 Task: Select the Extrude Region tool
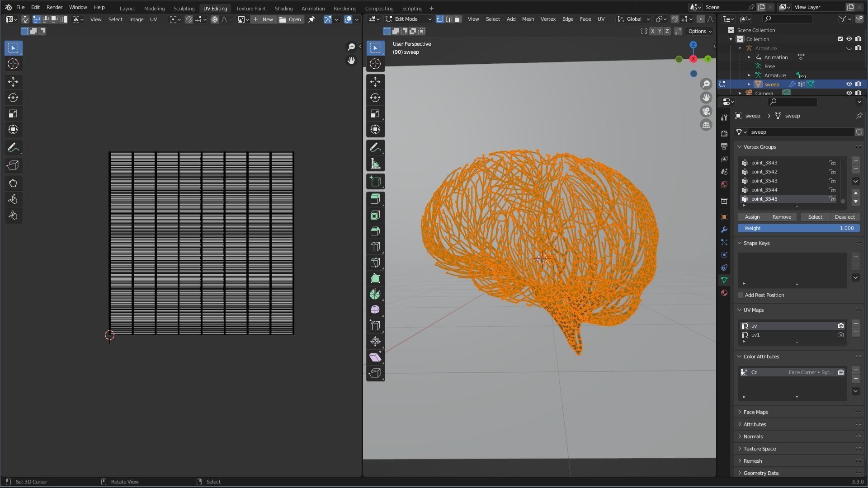(x=375, y=199)
